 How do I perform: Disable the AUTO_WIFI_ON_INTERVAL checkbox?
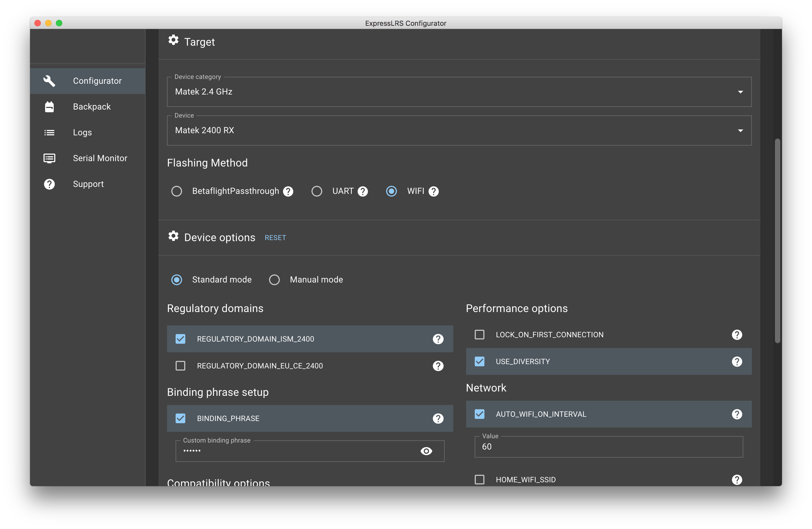(480, 414)
